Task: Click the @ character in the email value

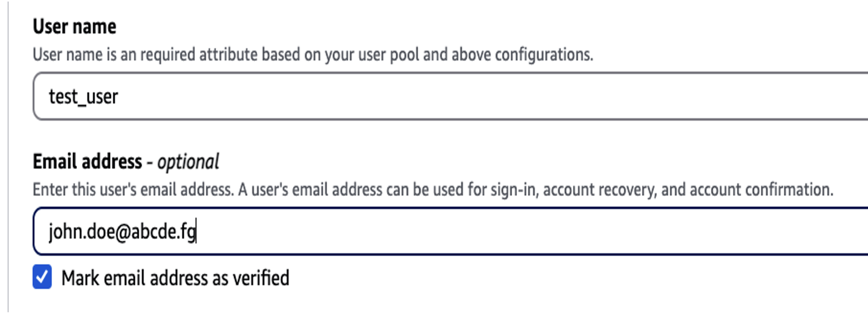Action: (x=123, y=232)
